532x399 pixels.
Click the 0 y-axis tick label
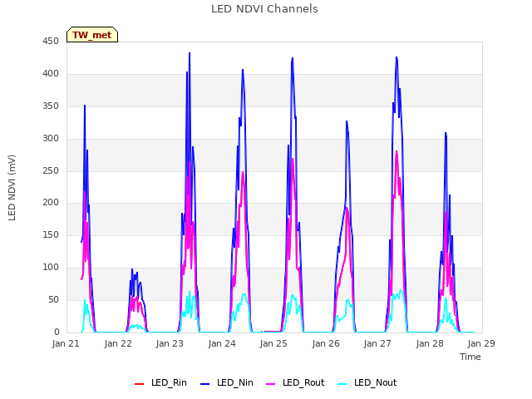click(x=57, y=332)
